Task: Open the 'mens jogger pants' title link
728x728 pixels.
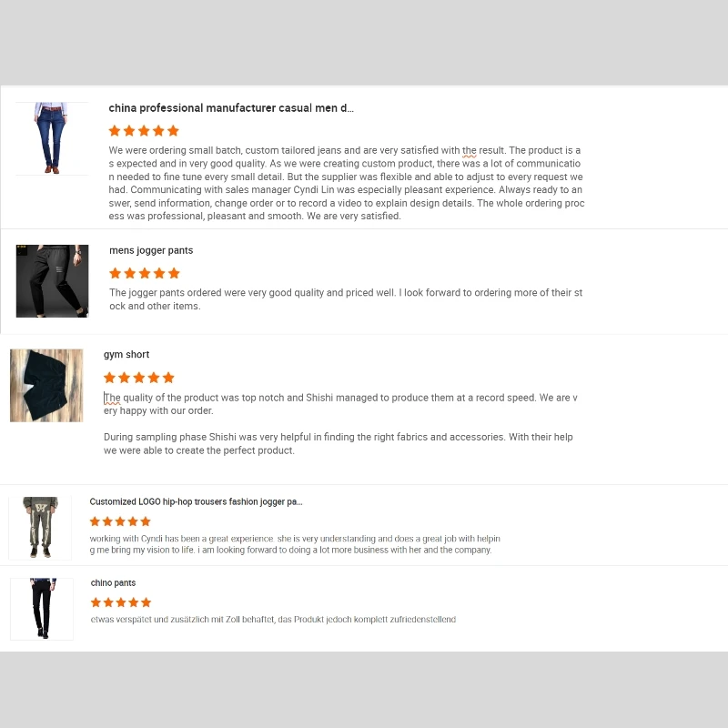Action: 151,251
